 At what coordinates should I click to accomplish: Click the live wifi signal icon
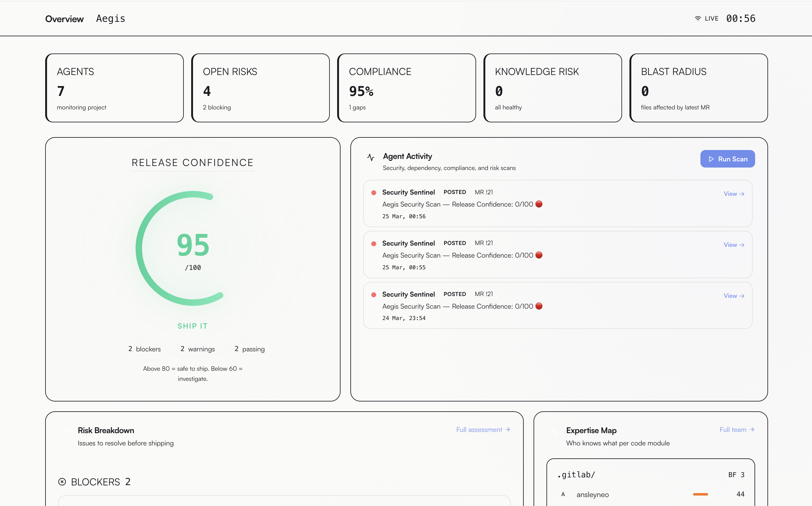tap(698, 18)
